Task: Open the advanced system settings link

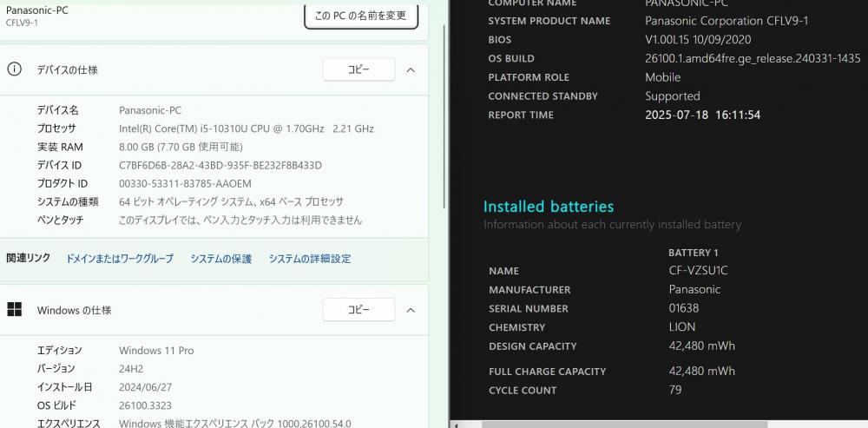Action: coord(310,259)
